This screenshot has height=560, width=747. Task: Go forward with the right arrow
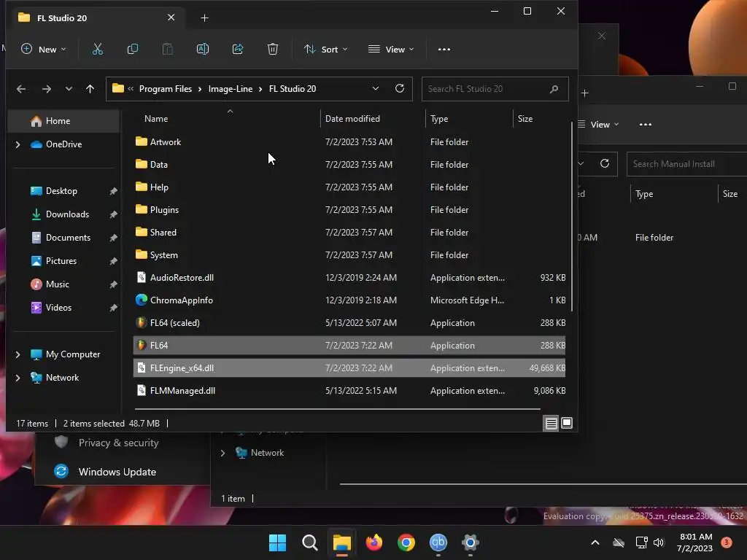click(x=46, y=89)
